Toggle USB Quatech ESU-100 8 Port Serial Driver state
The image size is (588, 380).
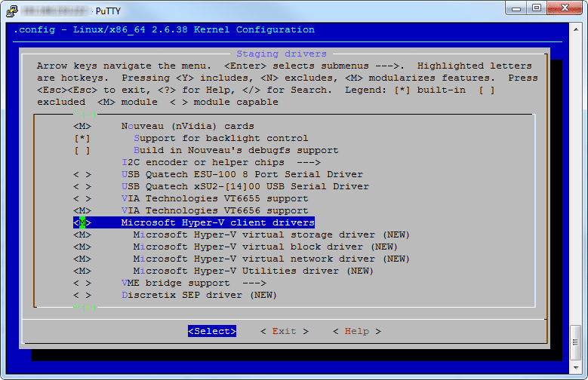pyautogui.click(x=82, y=175)
